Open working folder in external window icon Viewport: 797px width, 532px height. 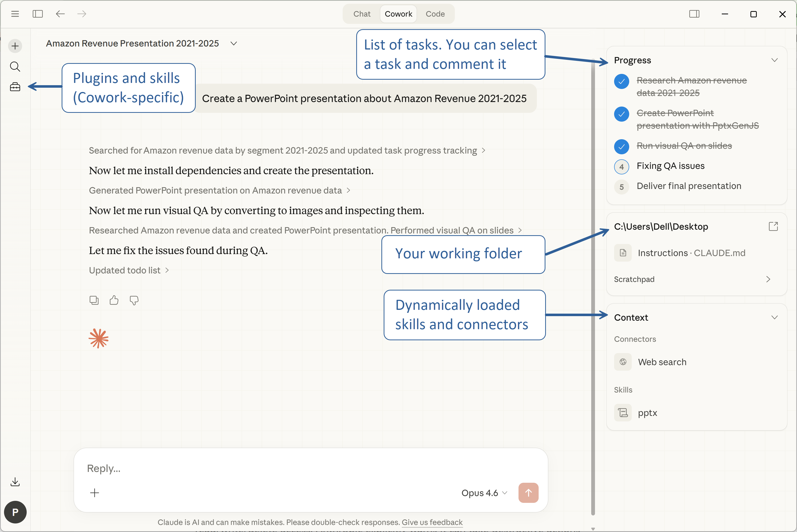pyautogui.click(x=773, y=226)
